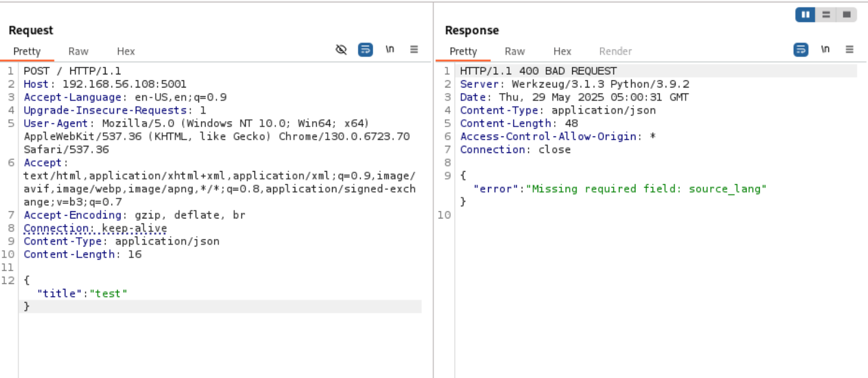Switch to Request Raw tab
868x378 pixels.
[78, 51]
